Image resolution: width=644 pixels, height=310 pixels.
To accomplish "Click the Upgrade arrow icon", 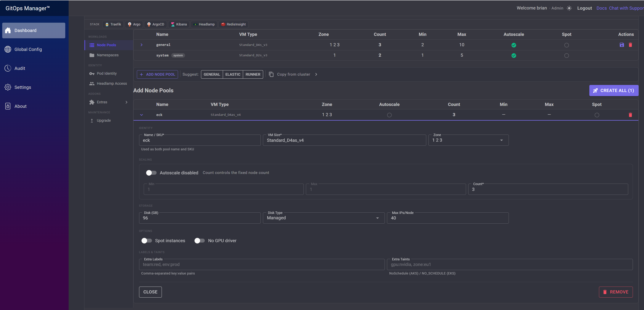I will click(x=92, y=120).
